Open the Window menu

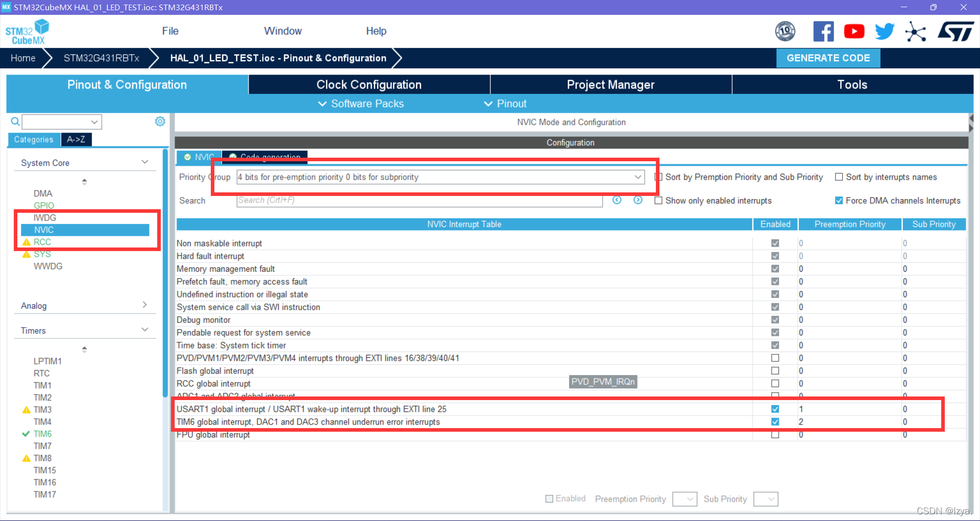click(x=283, y=31)
